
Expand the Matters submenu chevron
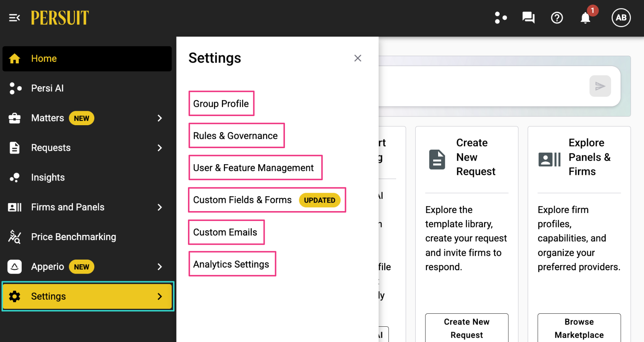(x=160, y=118)
